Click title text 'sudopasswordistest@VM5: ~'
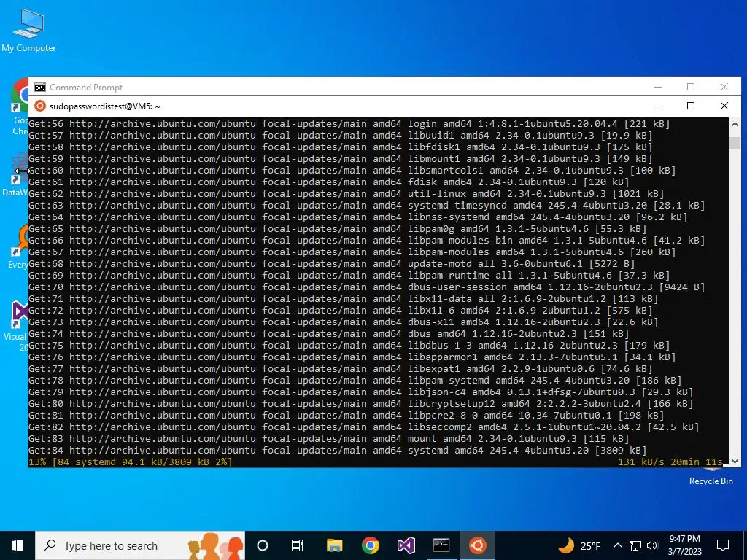The height and width of the screenshot is (560, 747). click(x=105, y=106)
